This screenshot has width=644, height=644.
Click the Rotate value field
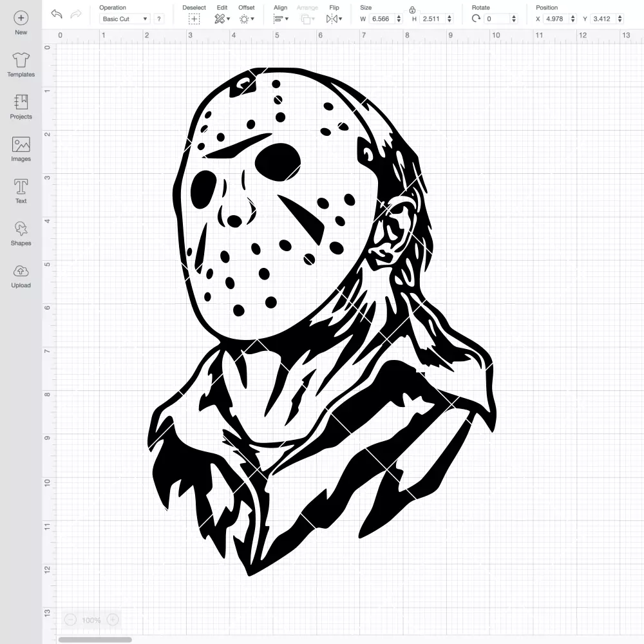[x=497, y=19]
